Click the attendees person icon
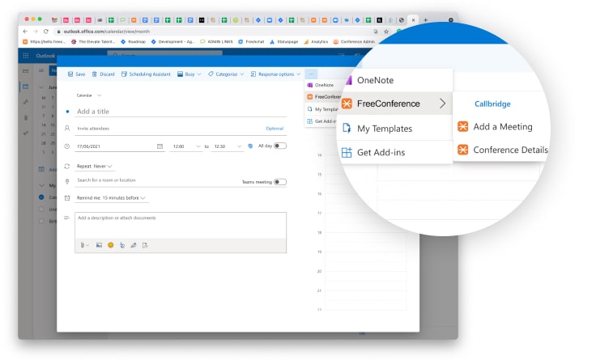596x364 pixels. [x=67, y=129]
